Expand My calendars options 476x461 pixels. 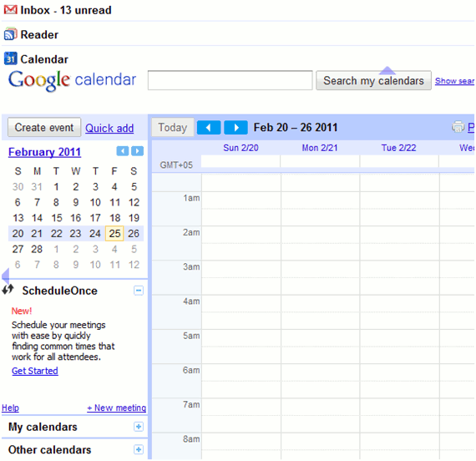pyautogui.click(x=139, y=427)
